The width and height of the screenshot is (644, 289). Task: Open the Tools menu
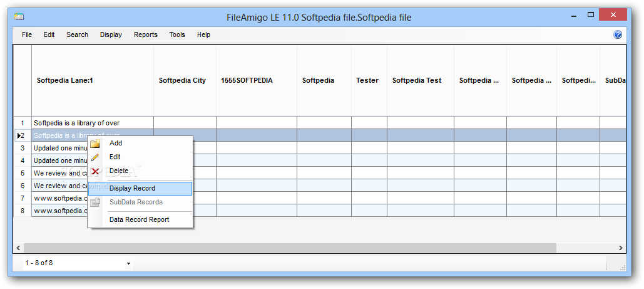click(x=177, y=34)
